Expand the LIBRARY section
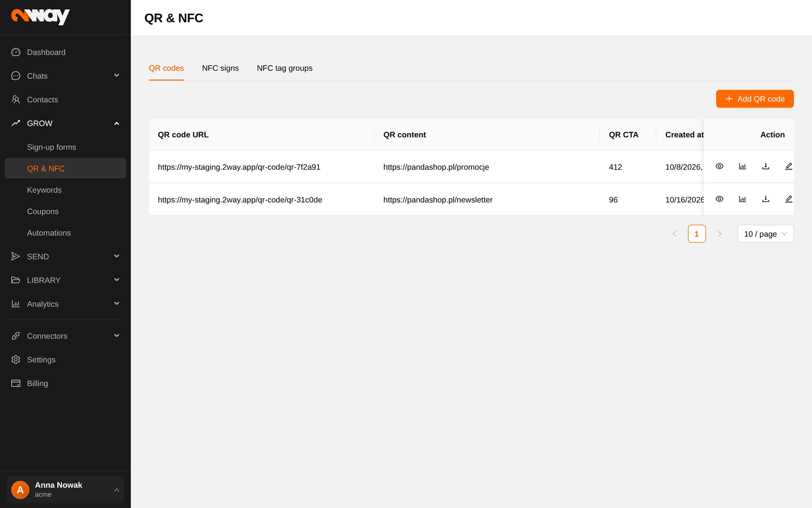Screen dimensions: 812x508 pos(65,280)
